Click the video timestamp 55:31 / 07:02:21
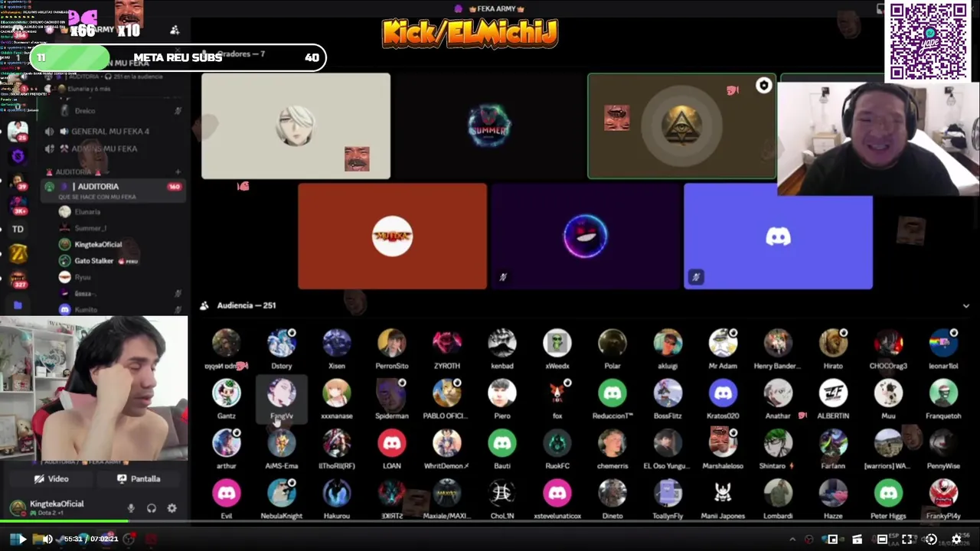 click(x=91, y=540)
